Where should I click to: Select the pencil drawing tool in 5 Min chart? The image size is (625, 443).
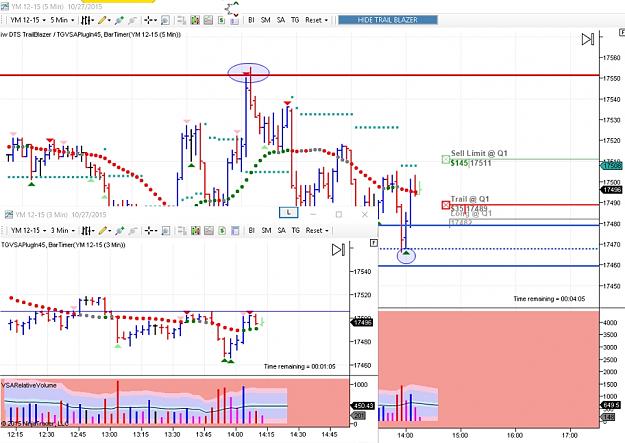[102, 20]
